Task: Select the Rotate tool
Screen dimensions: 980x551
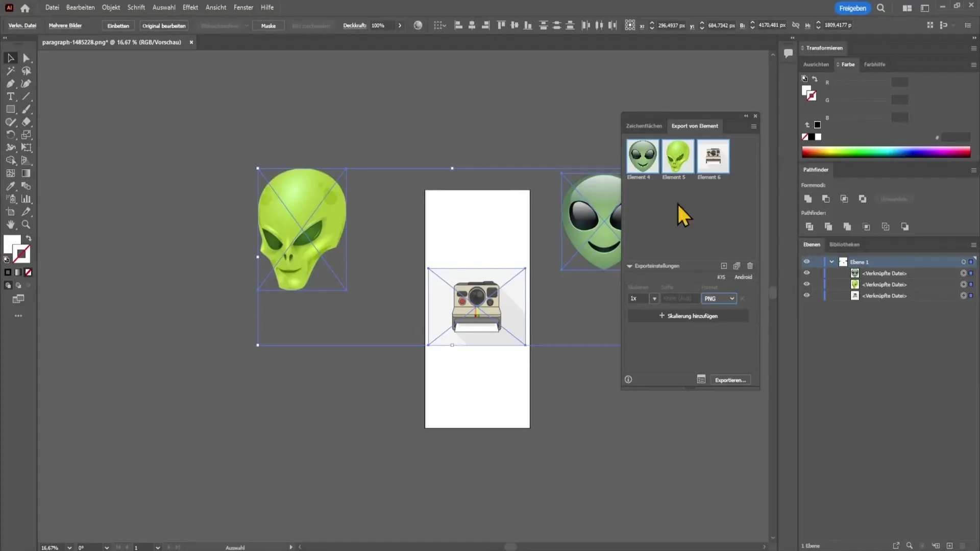Action: pyautogui.click(x=10, y=135)
